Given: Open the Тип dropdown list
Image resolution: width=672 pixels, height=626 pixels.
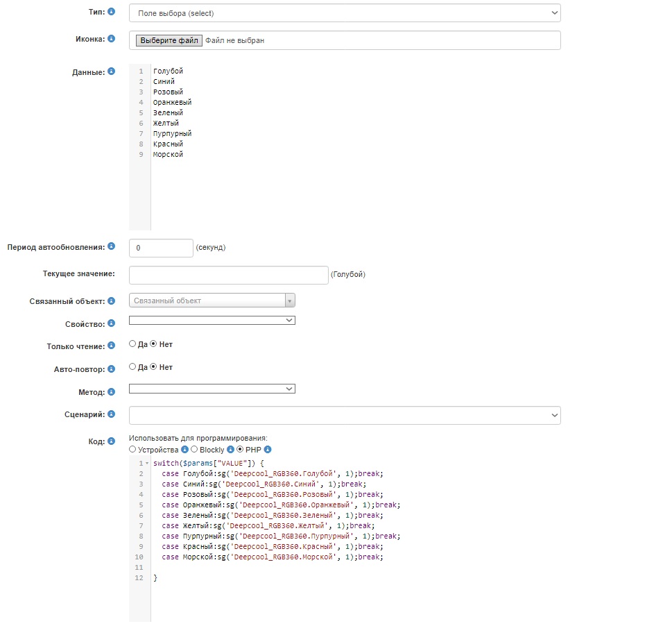Looking at the screenshot, I should pos(345,12).
